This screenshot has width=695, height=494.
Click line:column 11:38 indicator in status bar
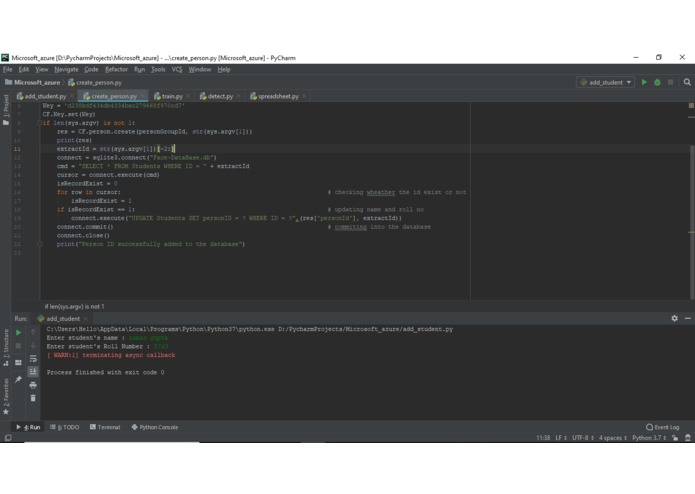543,438
